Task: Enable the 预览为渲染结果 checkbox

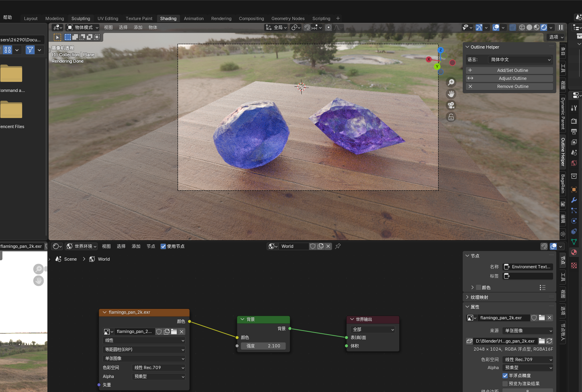Action: [505, 384]
